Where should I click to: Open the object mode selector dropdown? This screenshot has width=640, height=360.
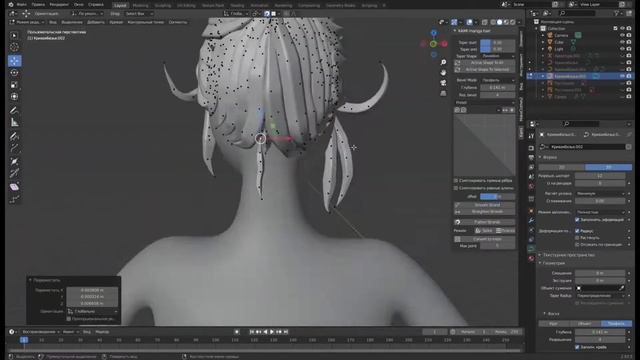[28, 22]
